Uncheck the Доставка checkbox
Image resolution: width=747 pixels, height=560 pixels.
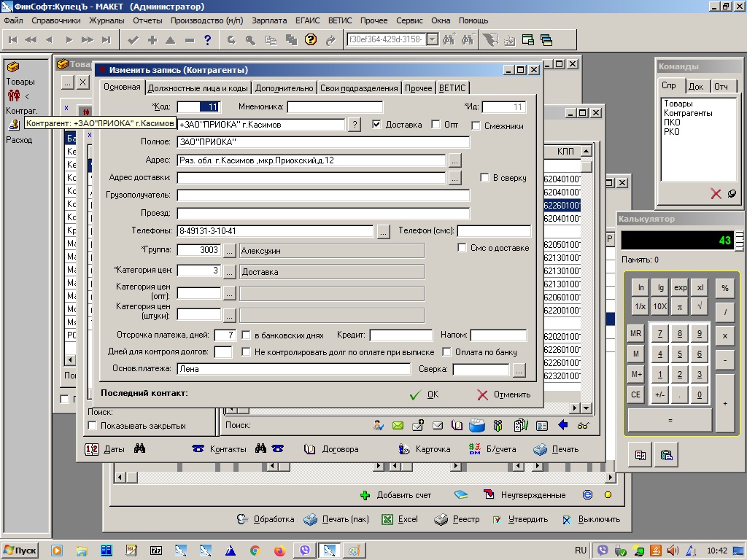(376, 125)
